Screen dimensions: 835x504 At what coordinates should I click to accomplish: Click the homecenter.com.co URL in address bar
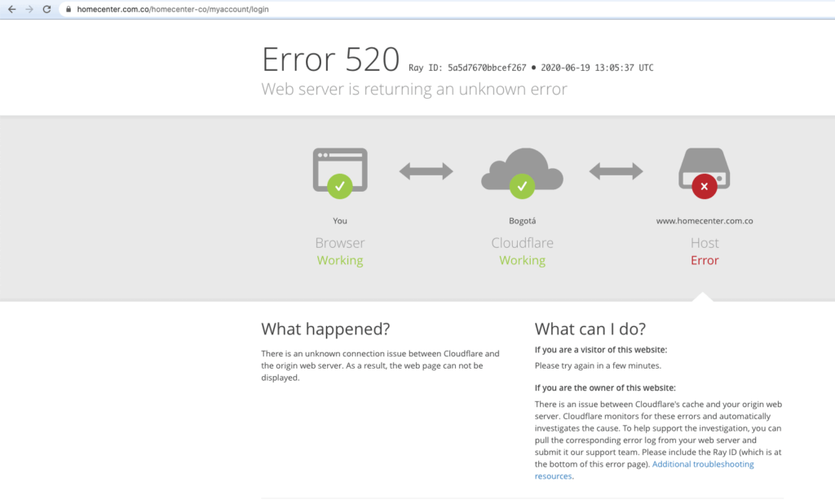[173, 10]
